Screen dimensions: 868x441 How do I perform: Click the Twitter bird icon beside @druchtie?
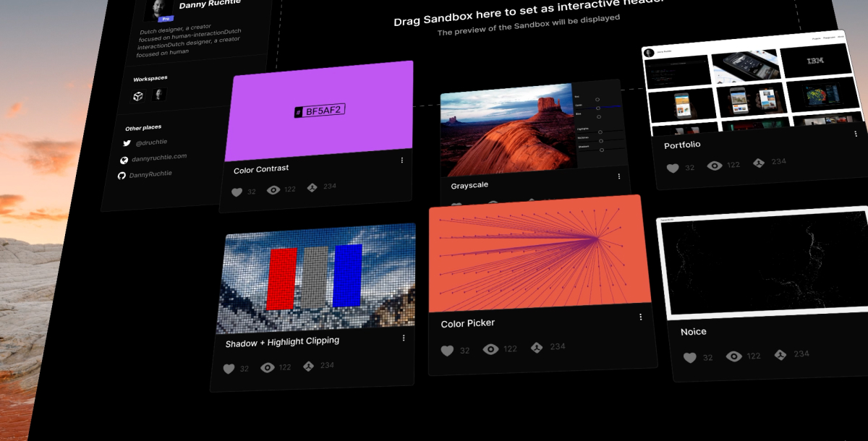(x=127, y=142)
